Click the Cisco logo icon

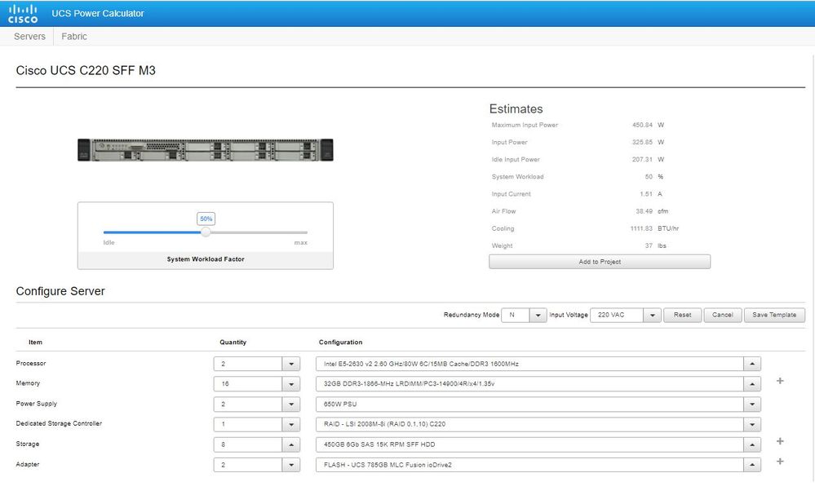coord(23,14)
